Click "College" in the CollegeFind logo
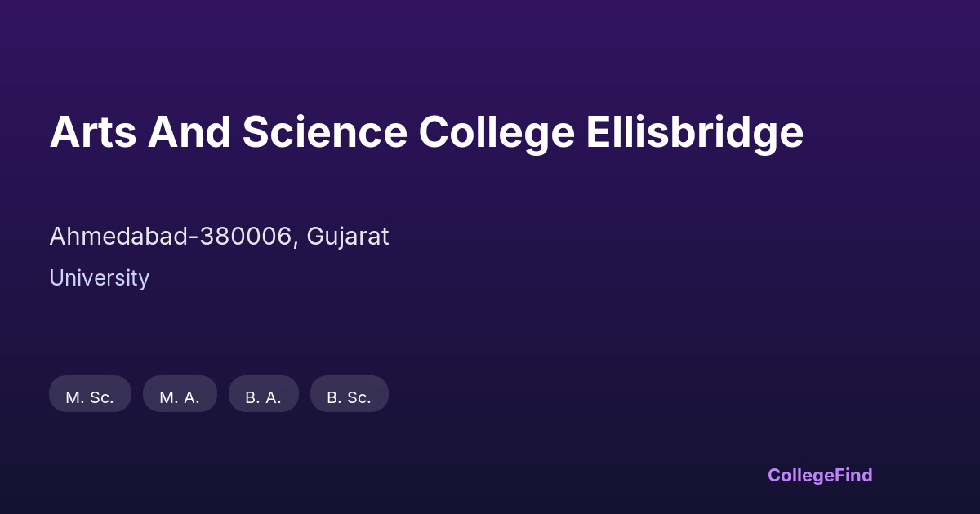980x514 pixels. coord(800,475)
